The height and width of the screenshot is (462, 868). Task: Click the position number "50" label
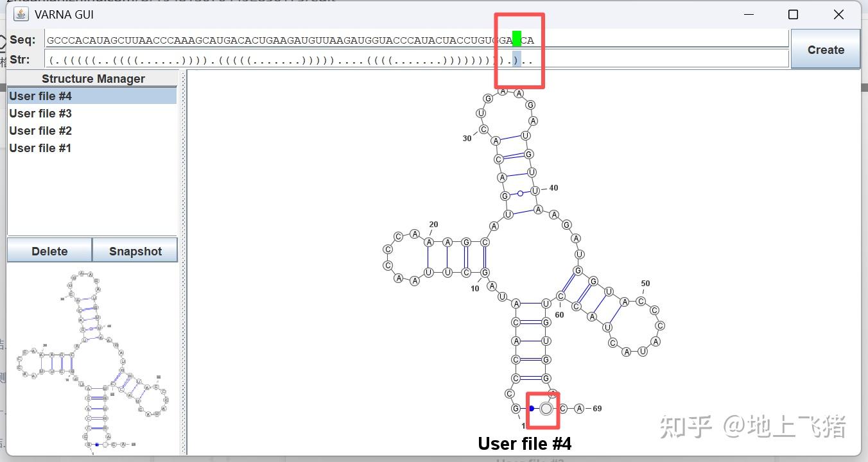tap(645, 284)
